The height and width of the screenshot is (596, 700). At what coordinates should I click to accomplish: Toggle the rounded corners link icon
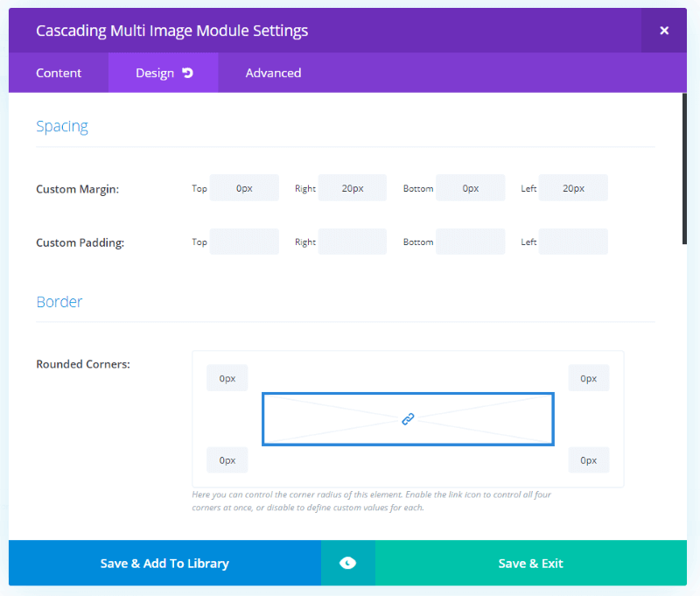coord(408,418)
